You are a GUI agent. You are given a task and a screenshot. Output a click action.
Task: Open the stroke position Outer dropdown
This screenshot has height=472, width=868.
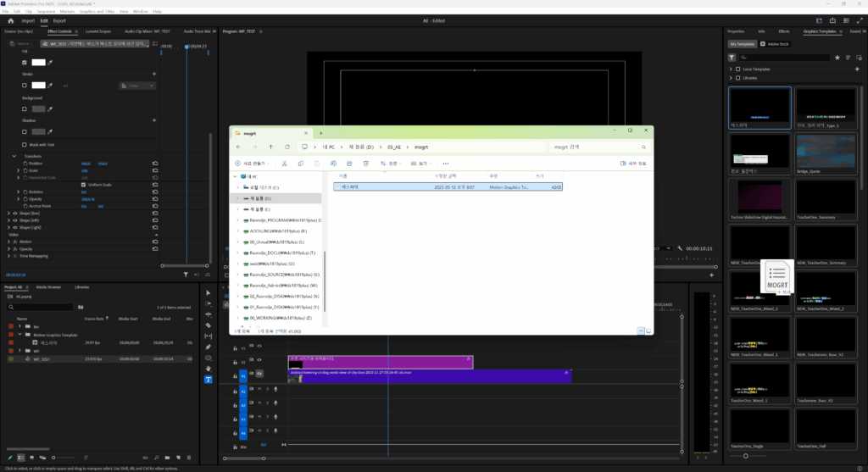[x=137, y=86]
